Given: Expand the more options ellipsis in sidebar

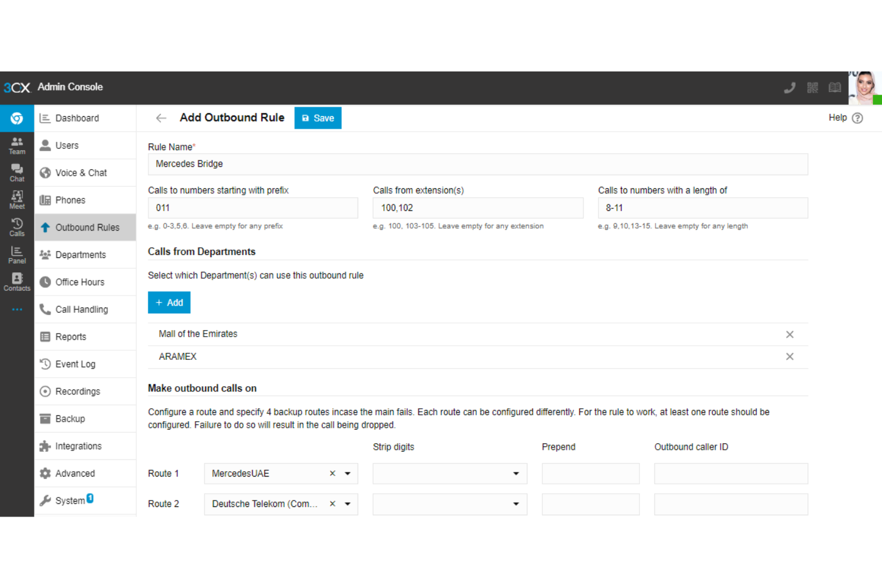Looking at the screenshot, I should pos(17,309).
